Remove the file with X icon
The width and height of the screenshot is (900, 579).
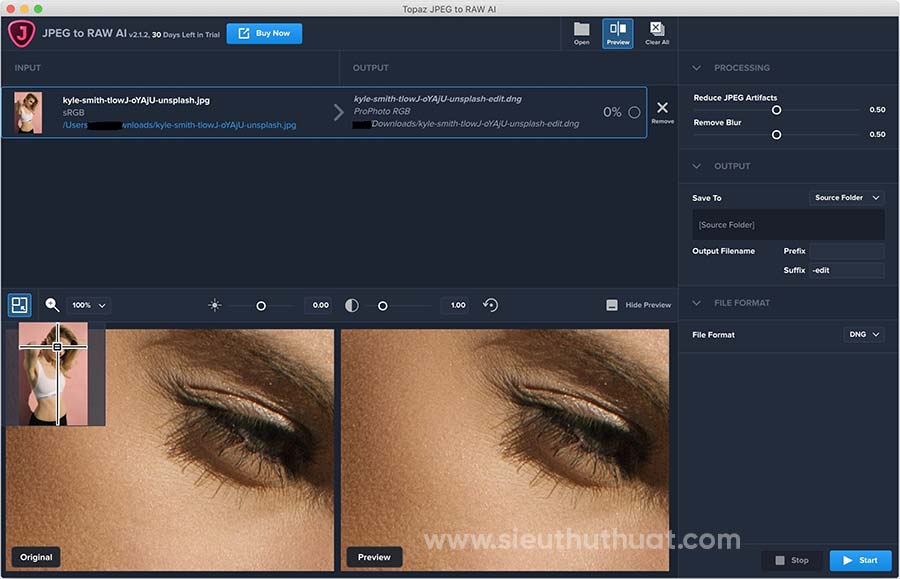pos(662,108)
